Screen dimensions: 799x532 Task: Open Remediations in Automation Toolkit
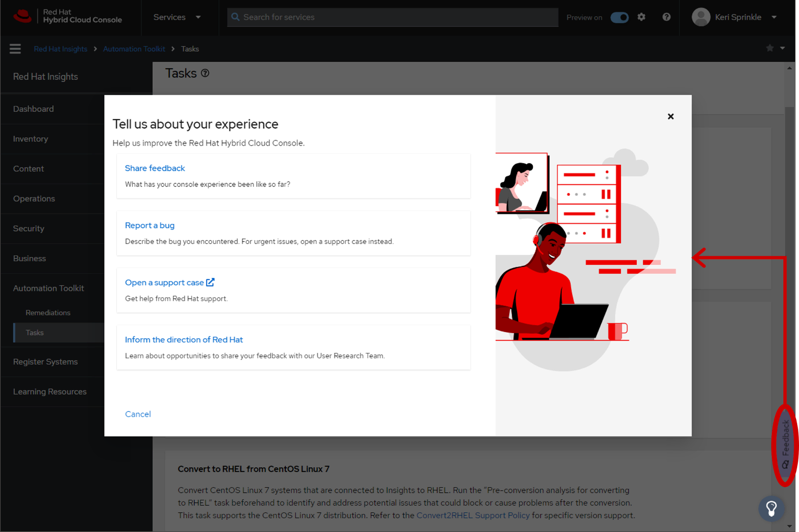click(x=48, y=313)
